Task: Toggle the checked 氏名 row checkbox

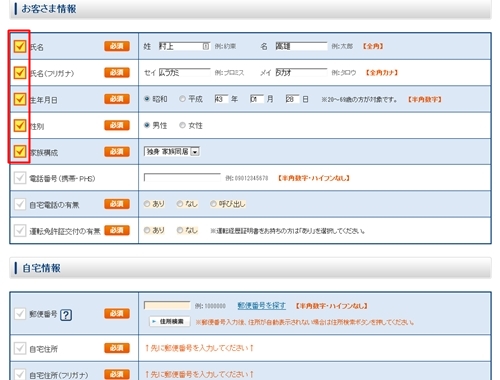Action: pos(20,46)
